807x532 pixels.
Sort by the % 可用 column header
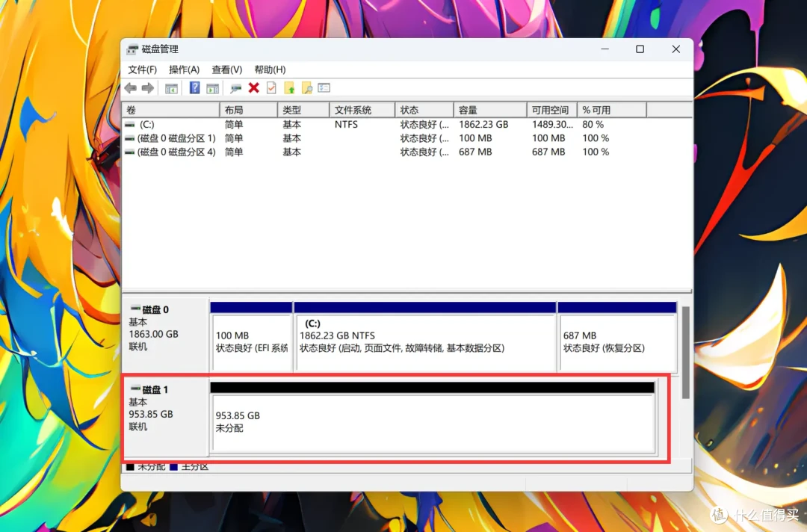click(x=612, y=110)
